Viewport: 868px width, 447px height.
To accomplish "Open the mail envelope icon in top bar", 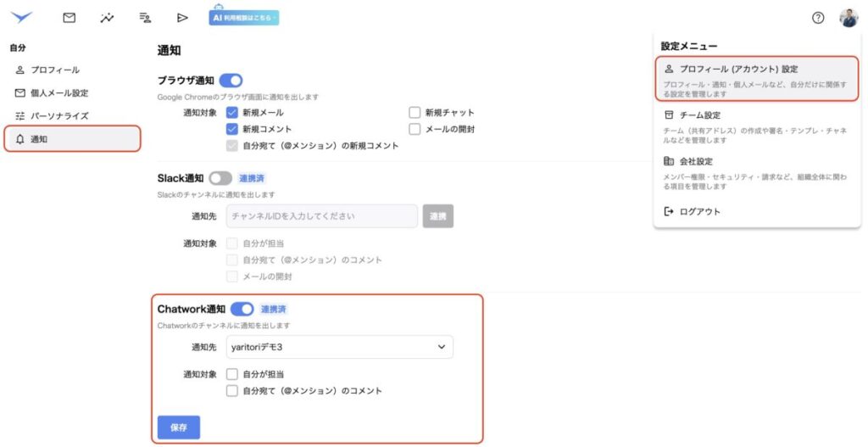I will pos(70,18).
